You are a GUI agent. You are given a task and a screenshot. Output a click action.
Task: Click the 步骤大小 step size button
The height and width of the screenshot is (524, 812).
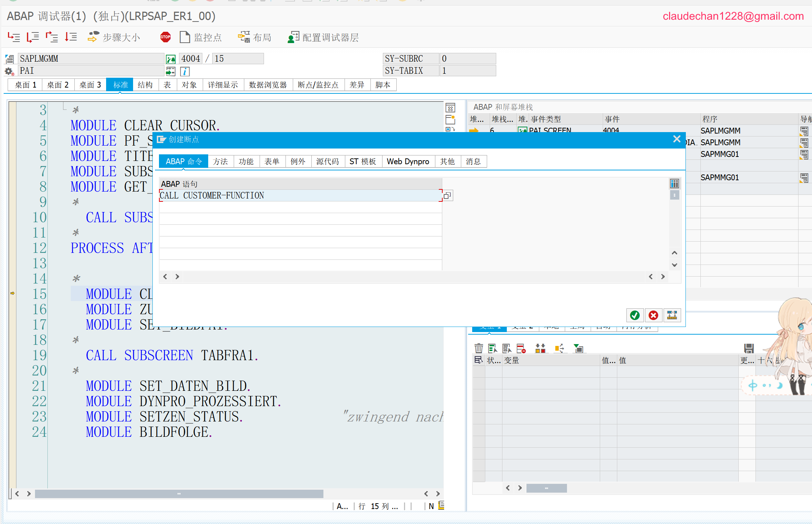click(114, 37)
